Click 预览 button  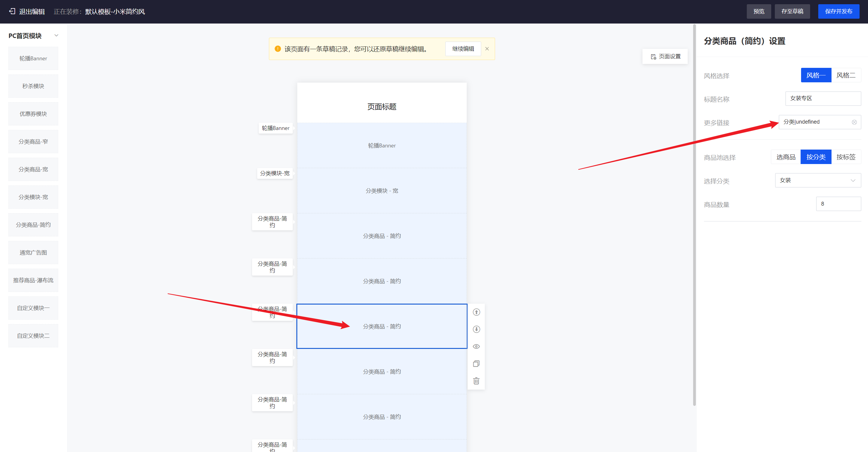(x=759, y=11)
